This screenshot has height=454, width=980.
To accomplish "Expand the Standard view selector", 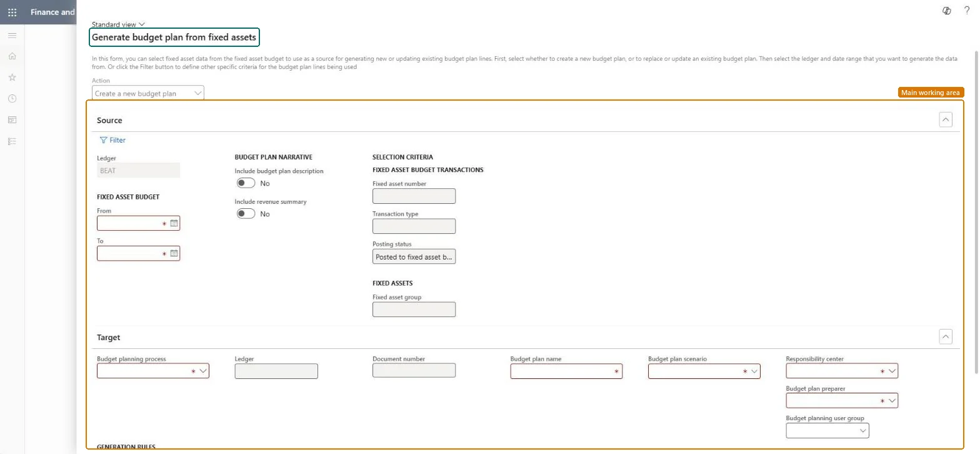I will pos(118,24).
